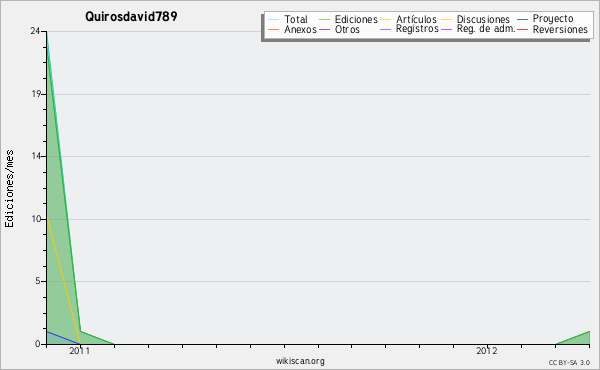Select the Registros legend entry
Screen dimensions: 600x370
417,29
